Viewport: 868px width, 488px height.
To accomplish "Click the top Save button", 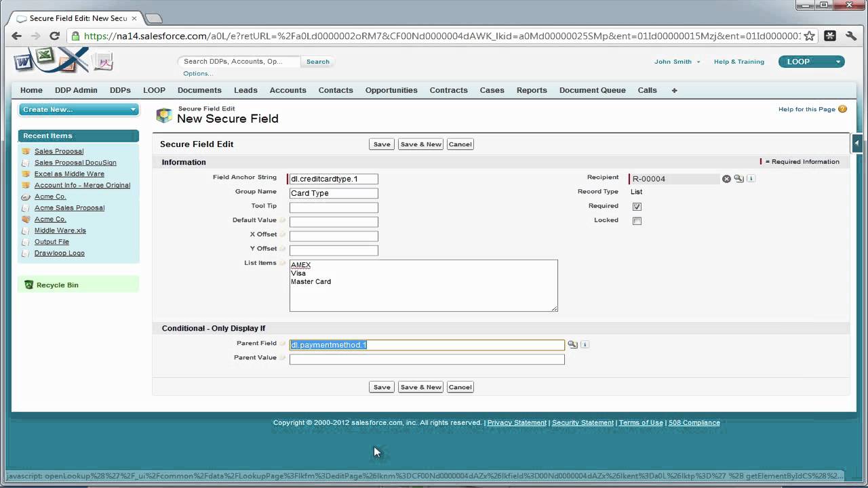I will click(x=382, y=144).
